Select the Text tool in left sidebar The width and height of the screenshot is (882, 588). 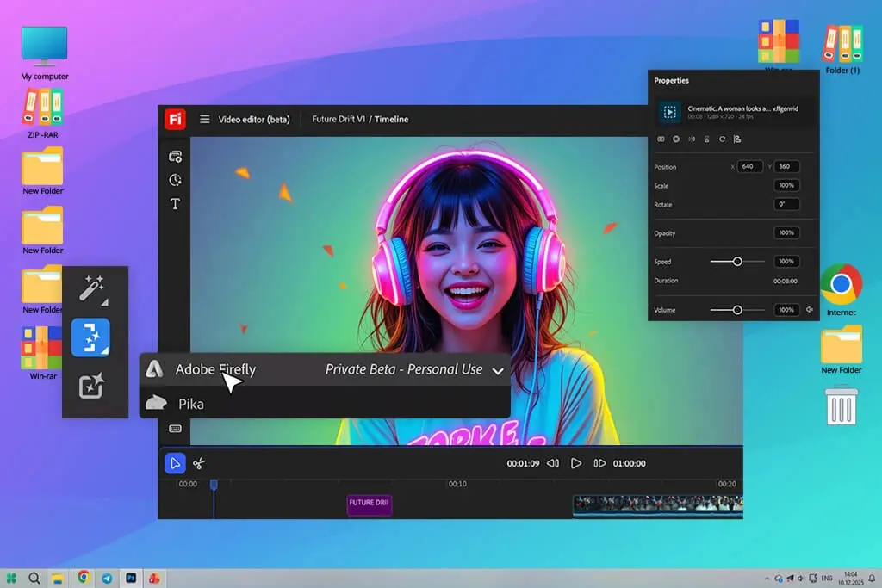click(x=175, y=203)
